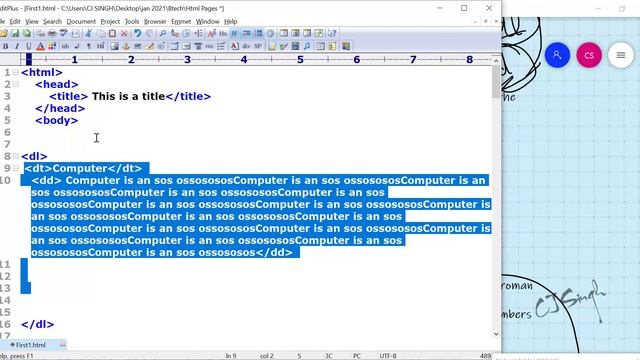Viewport: 640px width, 360px height.
Task: Insert bold tag with B icon
Action: click(x=6, y=47)
